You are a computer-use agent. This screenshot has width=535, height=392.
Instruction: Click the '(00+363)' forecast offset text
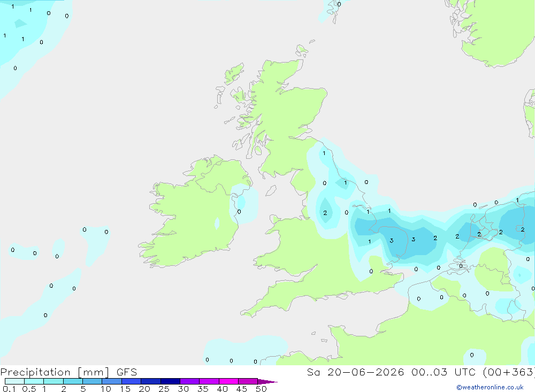point(509,372)
